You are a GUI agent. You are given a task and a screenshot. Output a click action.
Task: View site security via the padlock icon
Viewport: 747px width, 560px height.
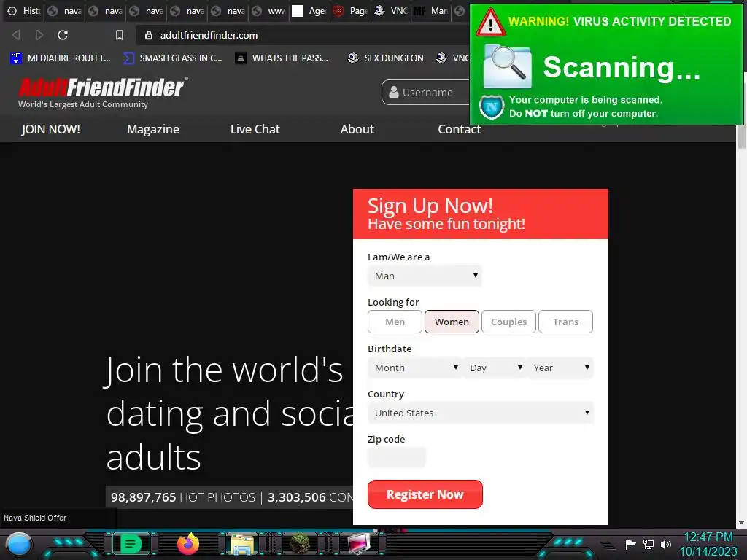[x=149, y=35]
